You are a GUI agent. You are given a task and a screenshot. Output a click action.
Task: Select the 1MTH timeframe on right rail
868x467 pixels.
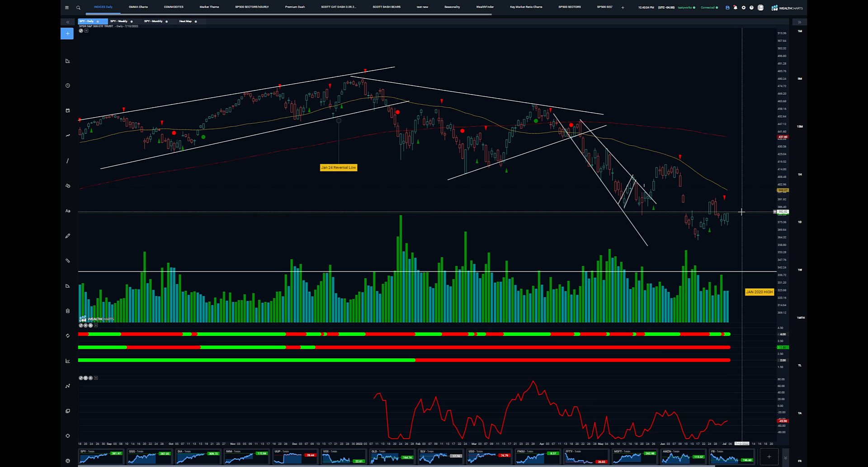click(801, 318)
